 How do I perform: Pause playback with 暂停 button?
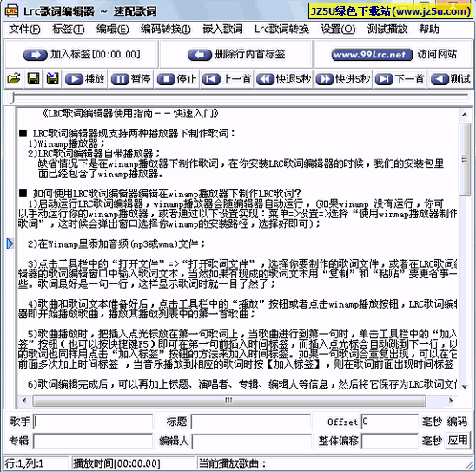coord(131,79)
